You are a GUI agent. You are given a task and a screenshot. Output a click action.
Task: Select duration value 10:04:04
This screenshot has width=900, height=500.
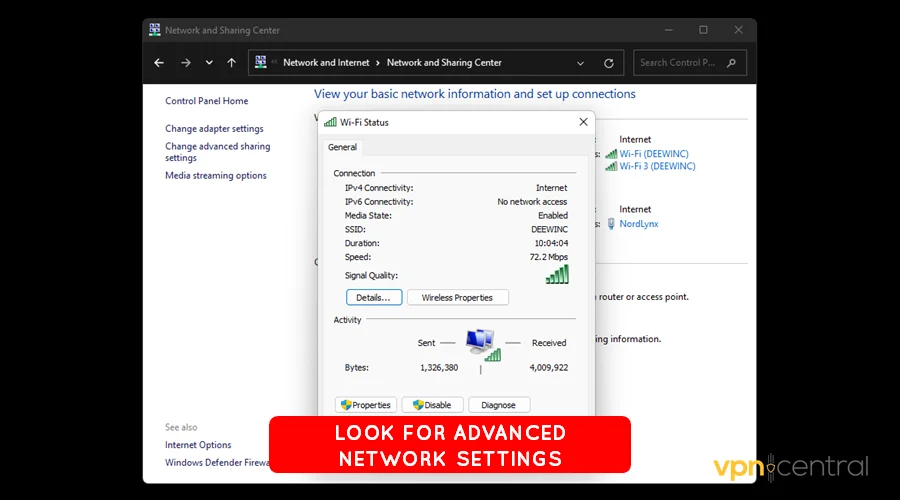tap(551, 243)
